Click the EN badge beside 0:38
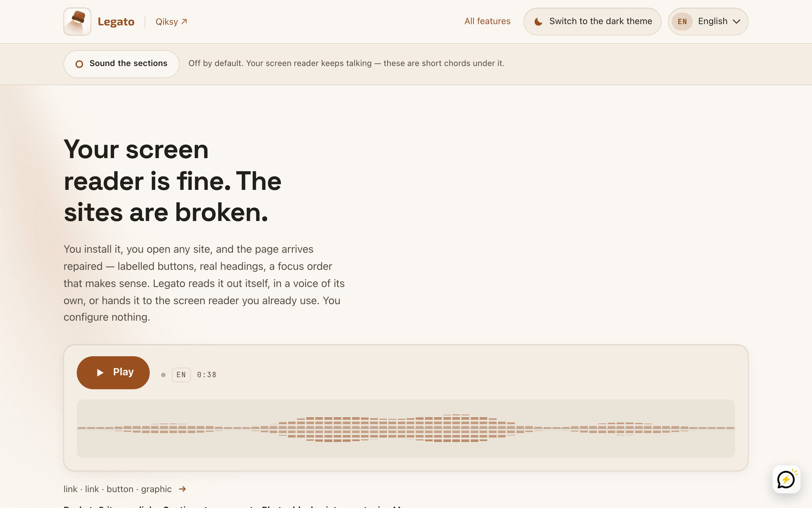This screenshot has width=812, height=508. 181,375
